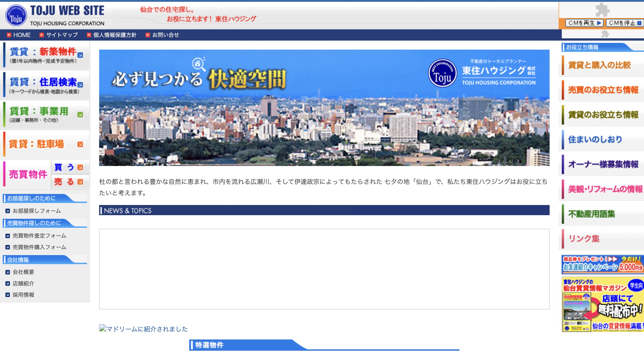Open 個人情報保護方針 page
644x355 pixels.
(x=115, y=35)
